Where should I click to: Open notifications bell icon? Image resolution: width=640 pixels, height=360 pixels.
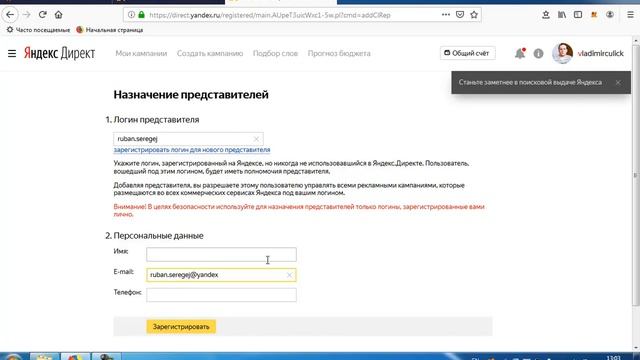pos(520,53)
